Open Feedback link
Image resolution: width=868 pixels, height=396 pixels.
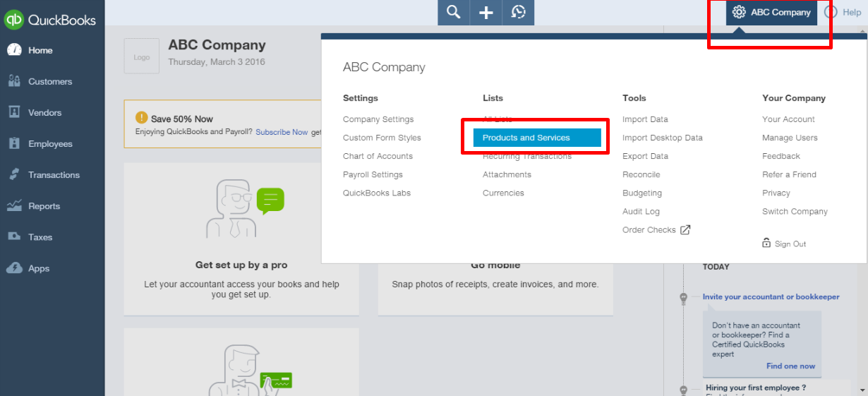click(781, 156)
